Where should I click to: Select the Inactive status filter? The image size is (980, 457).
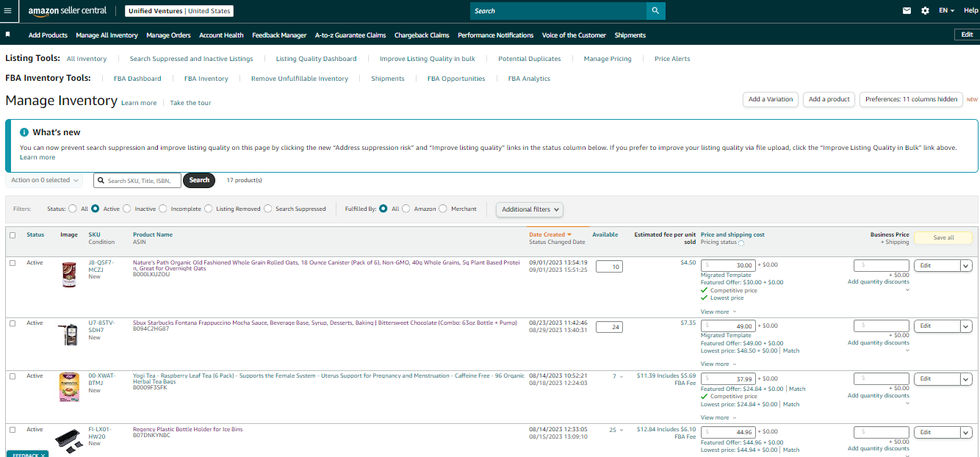(x=126, y=209)
